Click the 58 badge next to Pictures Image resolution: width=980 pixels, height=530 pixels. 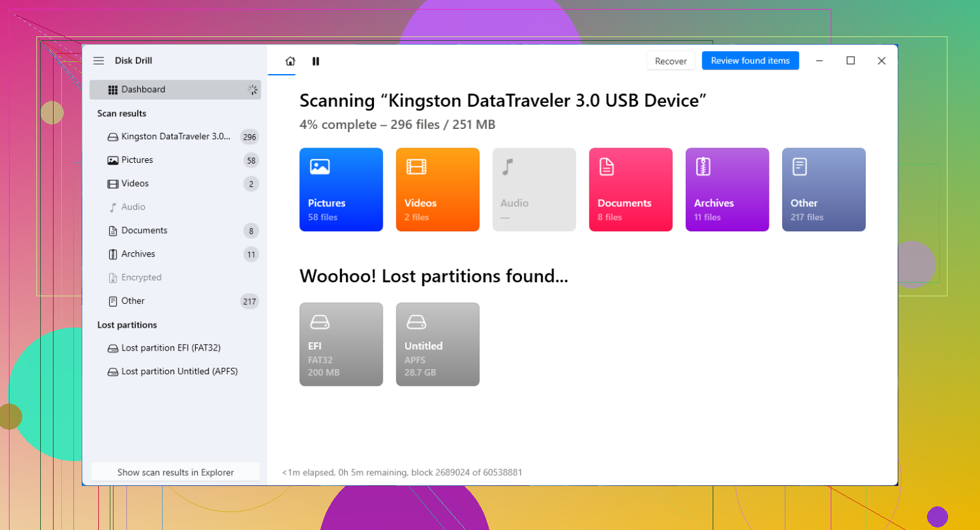pos(251,160)
